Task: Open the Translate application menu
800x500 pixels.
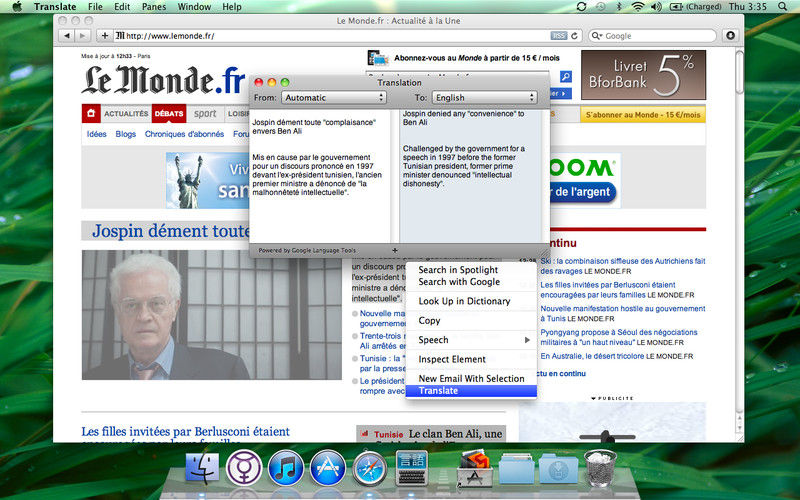Action: [55, 7]
